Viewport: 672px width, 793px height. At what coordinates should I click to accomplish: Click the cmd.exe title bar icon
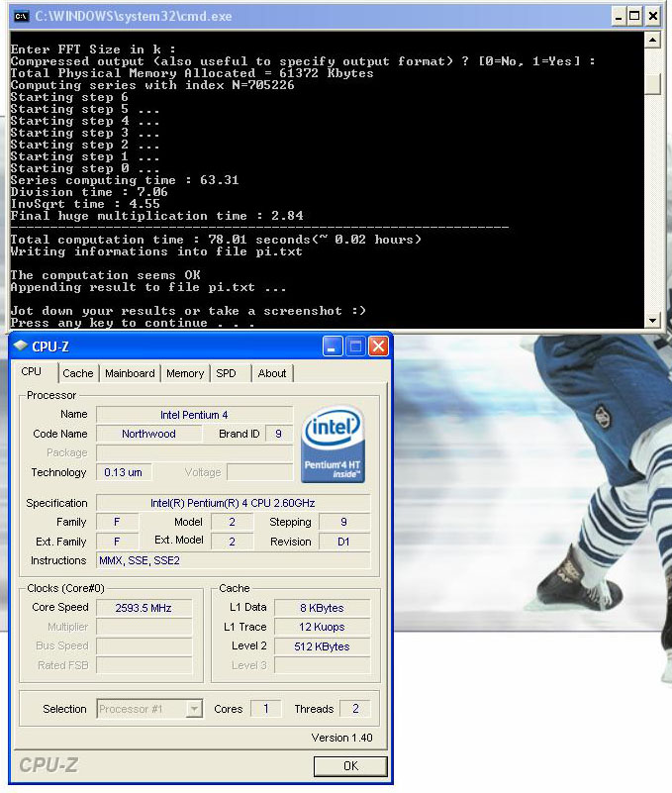(x=21, y=16)
